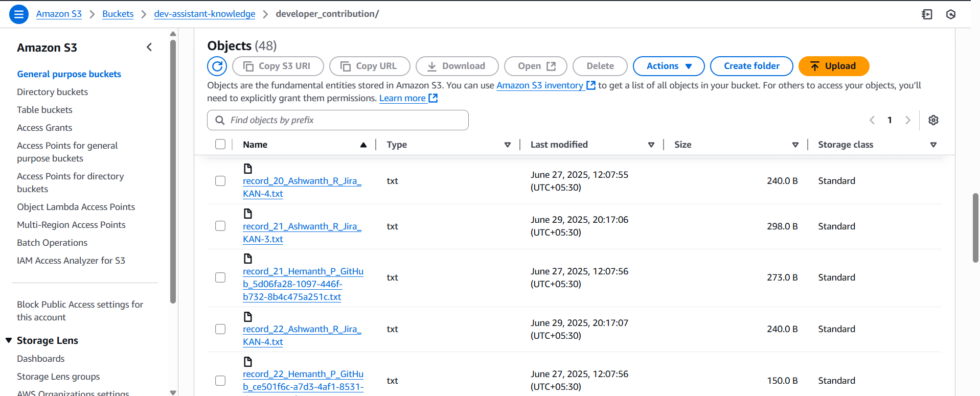Sort by Last modified column arrow
This screenshot has width=980, height=396.
coord(651,145)
